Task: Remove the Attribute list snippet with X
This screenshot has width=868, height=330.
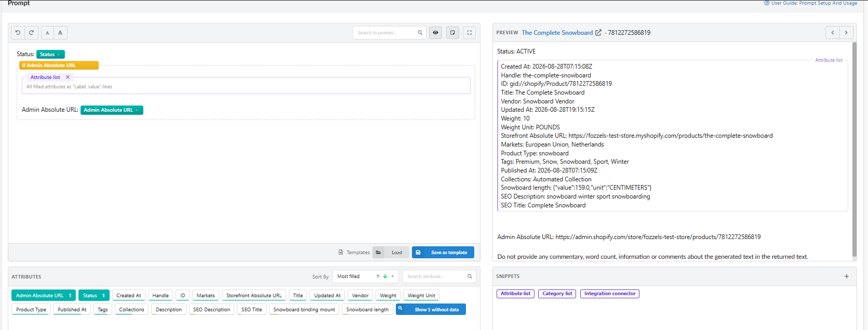Action: [68, 77]
